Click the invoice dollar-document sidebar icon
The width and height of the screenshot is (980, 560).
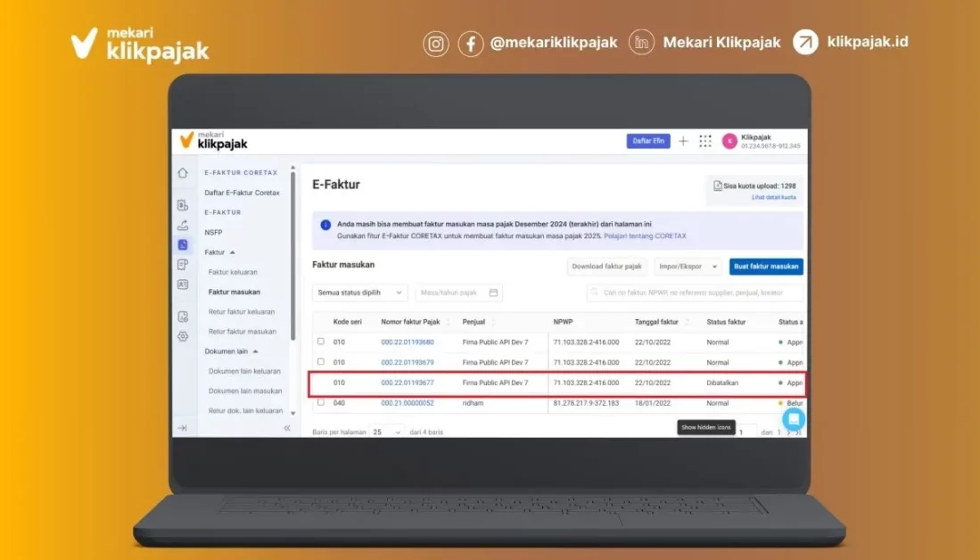coord(183,205)
